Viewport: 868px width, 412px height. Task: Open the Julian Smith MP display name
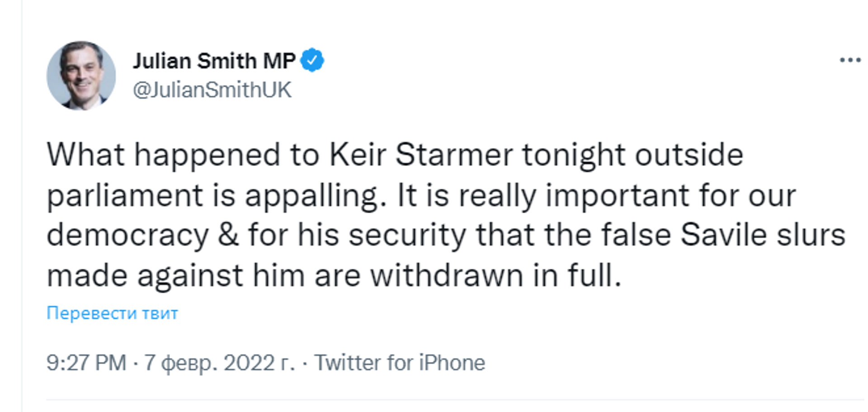214,61
